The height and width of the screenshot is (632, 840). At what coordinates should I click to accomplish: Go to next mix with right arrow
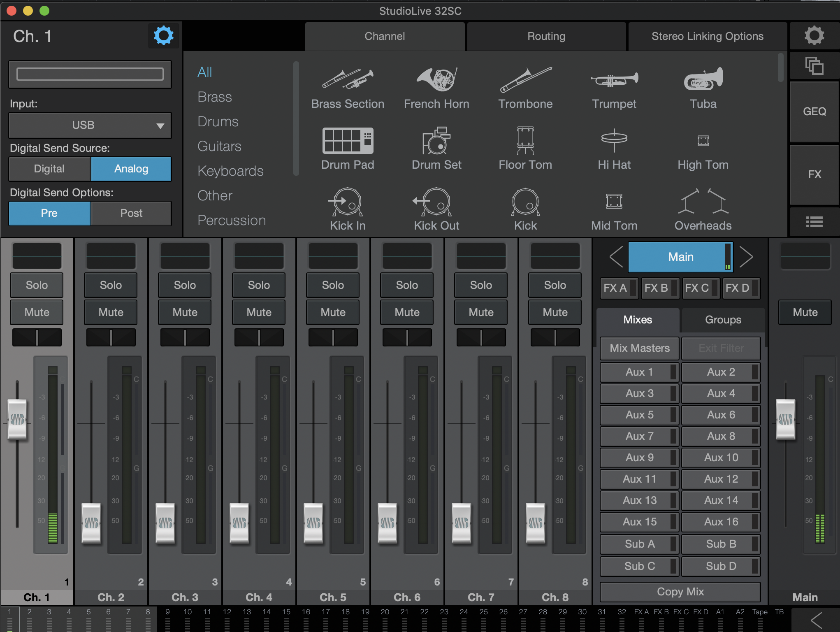point(746,257)
